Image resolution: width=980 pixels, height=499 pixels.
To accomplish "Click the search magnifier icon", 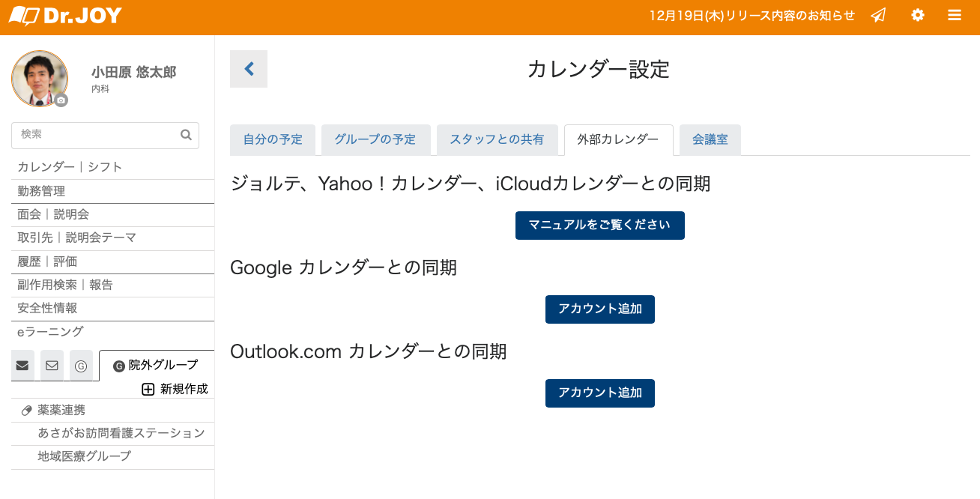I will (187, 135).
